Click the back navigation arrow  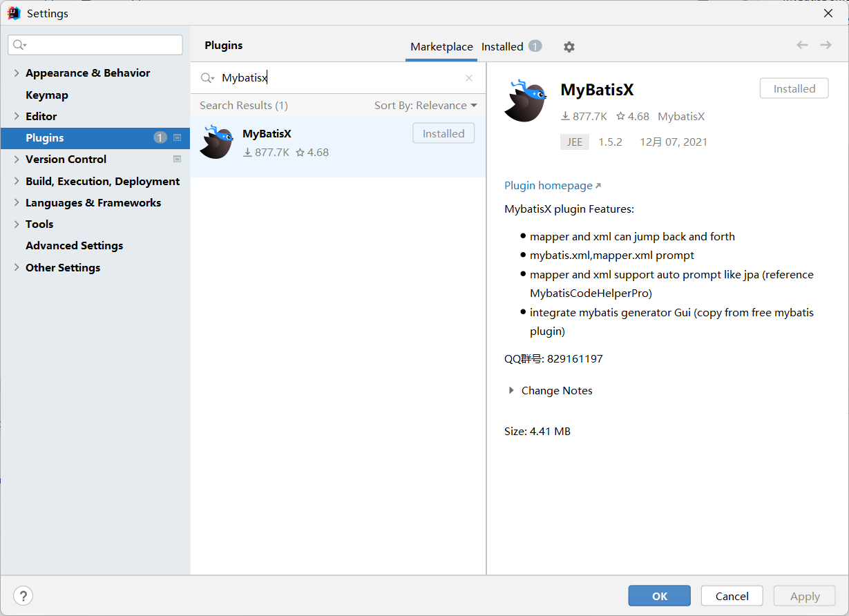pos(802,45)
